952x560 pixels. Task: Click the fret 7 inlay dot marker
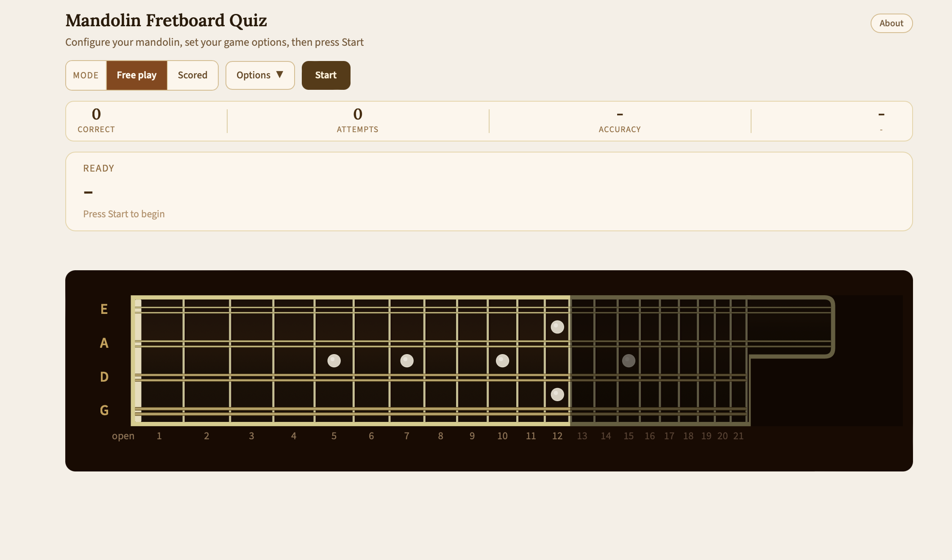[x=407, y=360]
